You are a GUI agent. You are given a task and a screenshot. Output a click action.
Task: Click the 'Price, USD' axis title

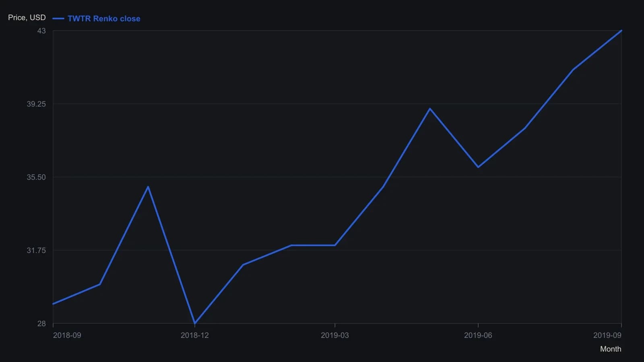(x=27, y=18)
